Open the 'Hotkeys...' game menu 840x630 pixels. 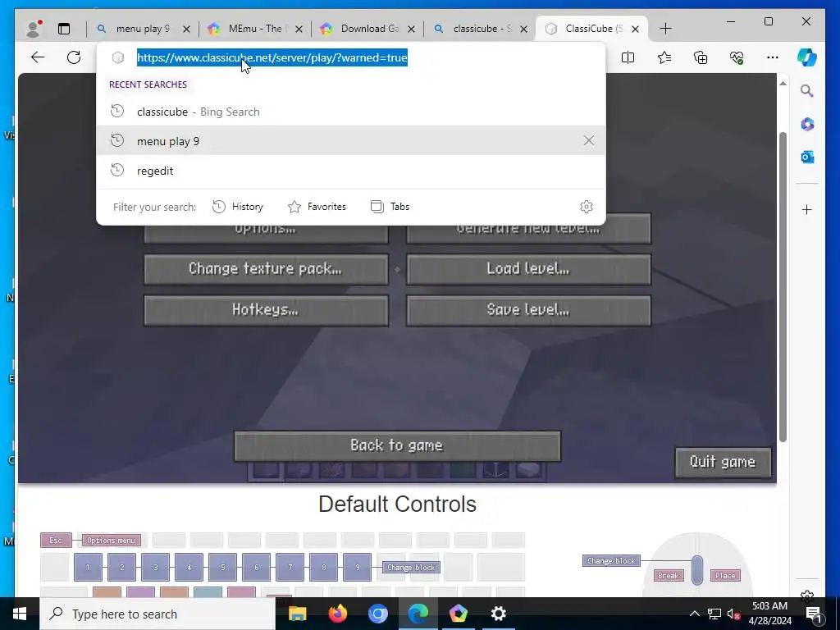[x=266, y=310]
